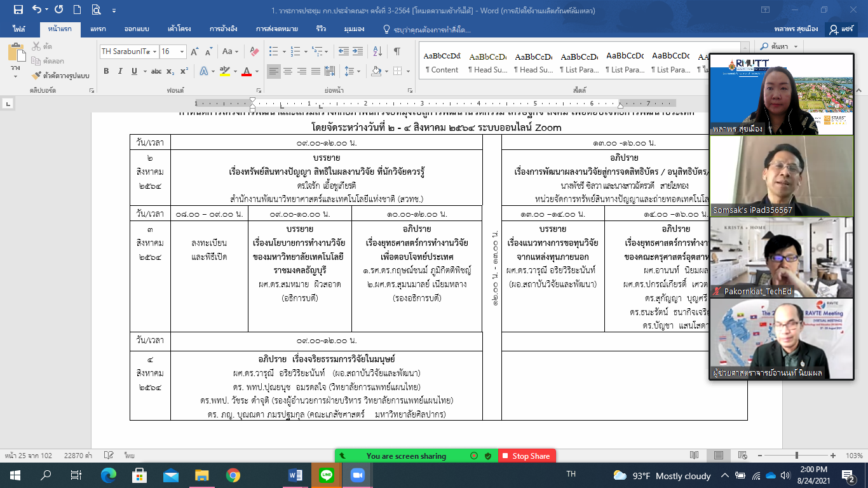Expand bullet list style dropdown arrow
Image resolution: width=868 pixels, height=488 pixels.
(x=284, y=51)
